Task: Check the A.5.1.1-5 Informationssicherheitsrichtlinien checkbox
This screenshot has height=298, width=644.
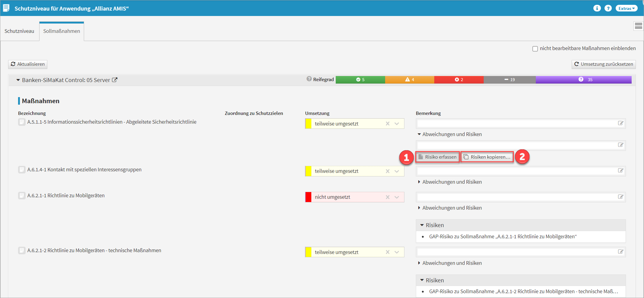Action: click(22, 122)
